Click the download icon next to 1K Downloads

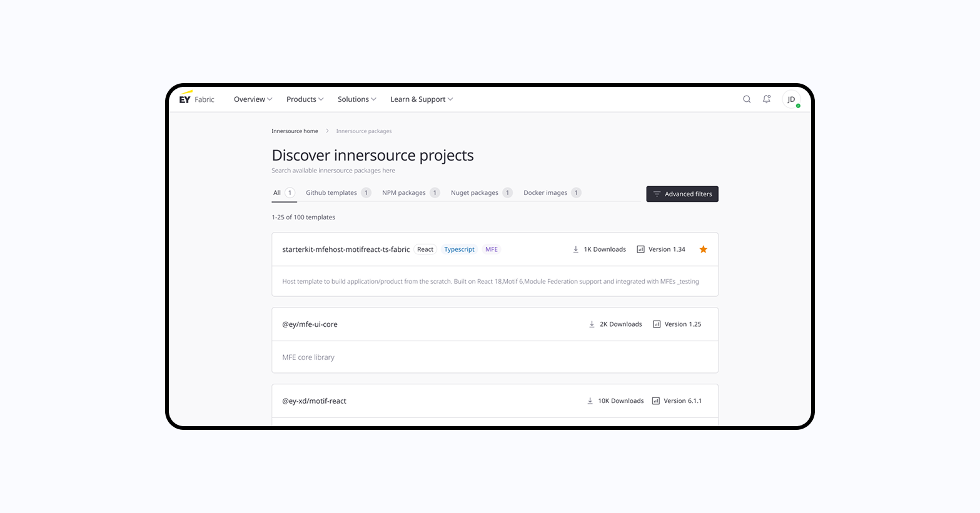tap(575, 249)
